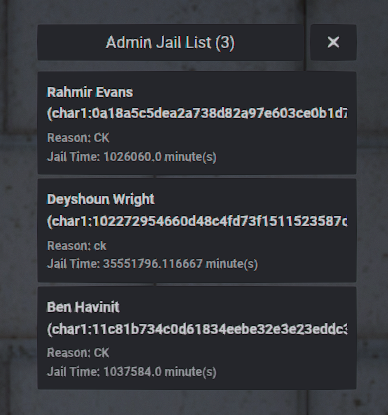Select the Ben Havinit jail entry

coord(197,338)
